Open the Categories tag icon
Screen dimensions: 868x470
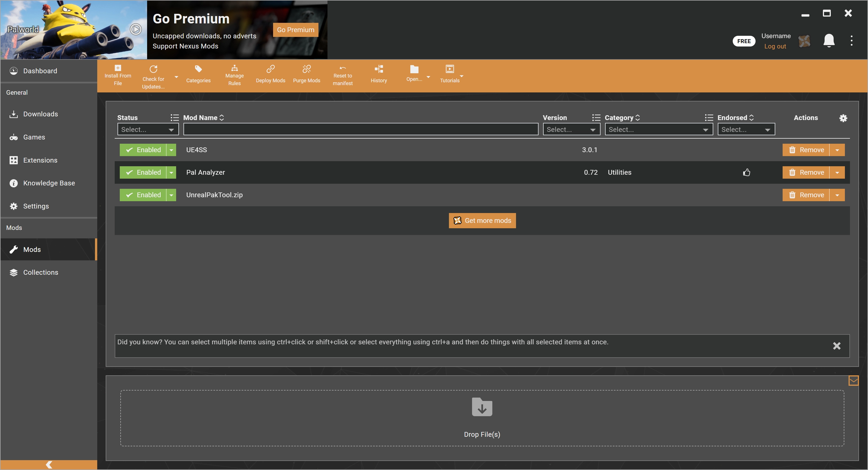point(198,69)
